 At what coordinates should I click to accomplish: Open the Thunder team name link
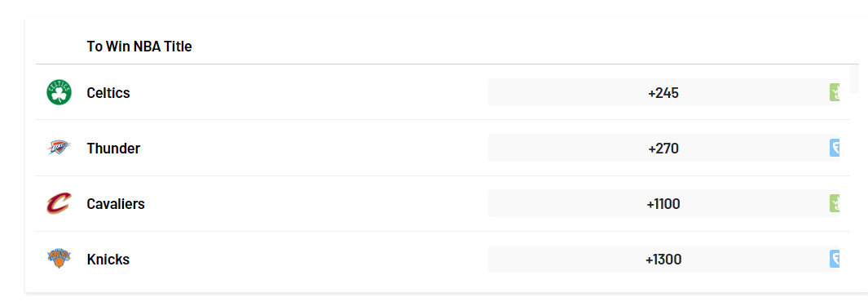click(113, 149)
